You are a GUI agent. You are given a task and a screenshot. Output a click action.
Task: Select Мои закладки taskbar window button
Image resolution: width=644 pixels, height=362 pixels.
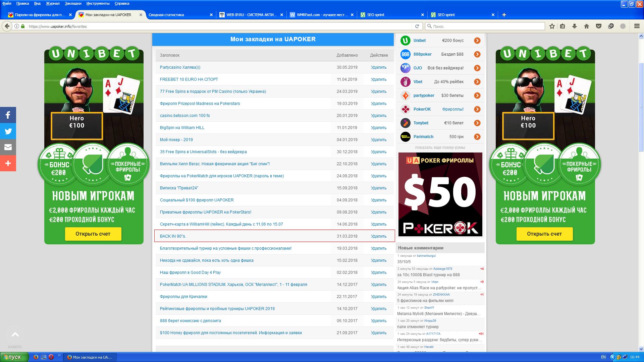(89, 357)
